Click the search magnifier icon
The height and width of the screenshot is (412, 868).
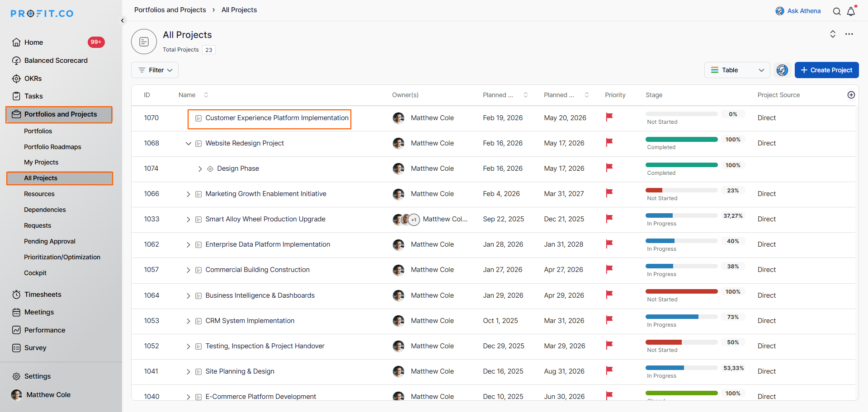(837, 11)
